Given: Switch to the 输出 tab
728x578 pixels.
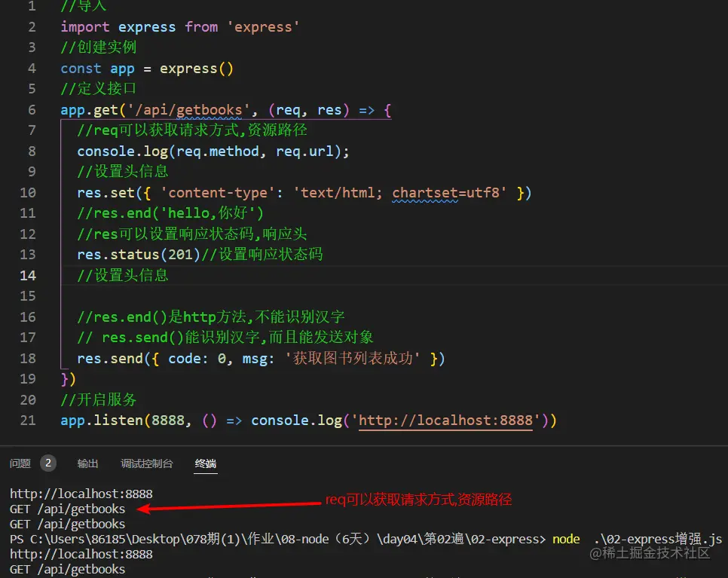Looking at the screenshot, I should [x=87, y=463].
